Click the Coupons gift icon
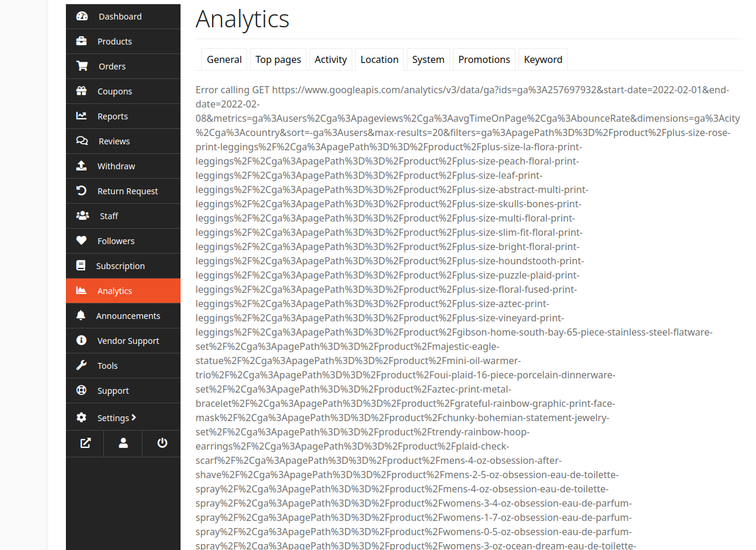The image size is (756, 550). (81, 91)
